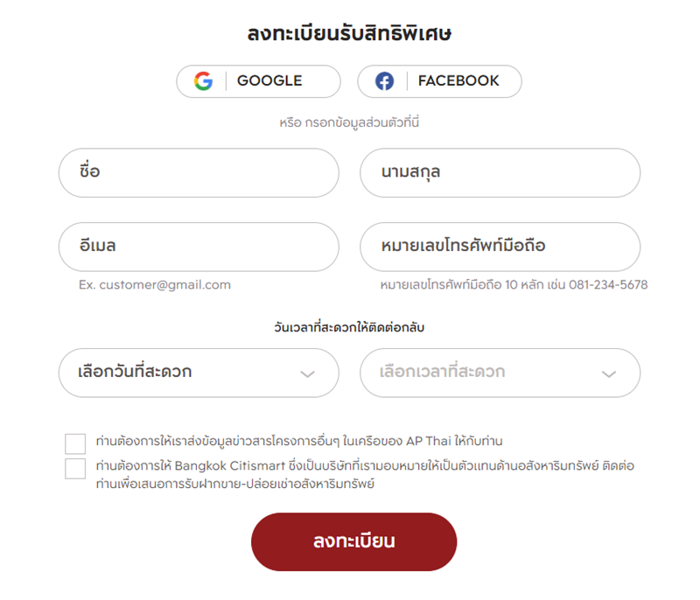Click the Facebook logo icon

pyautogui.click(x=384, y=81)
